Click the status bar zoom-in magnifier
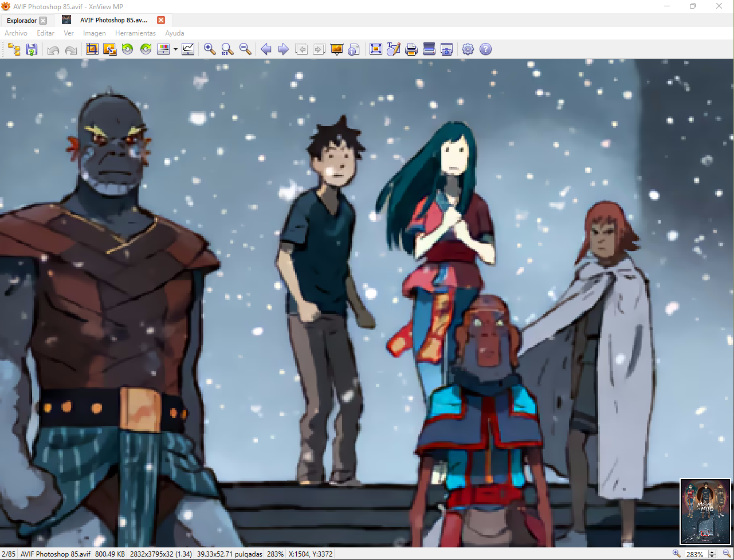 click(677, 554)
